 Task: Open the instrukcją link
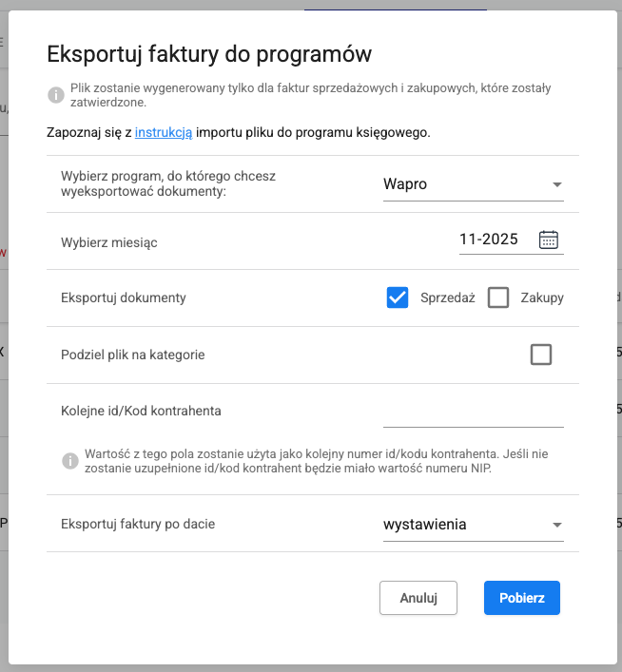pyautogui.click(x=164, y=132)
